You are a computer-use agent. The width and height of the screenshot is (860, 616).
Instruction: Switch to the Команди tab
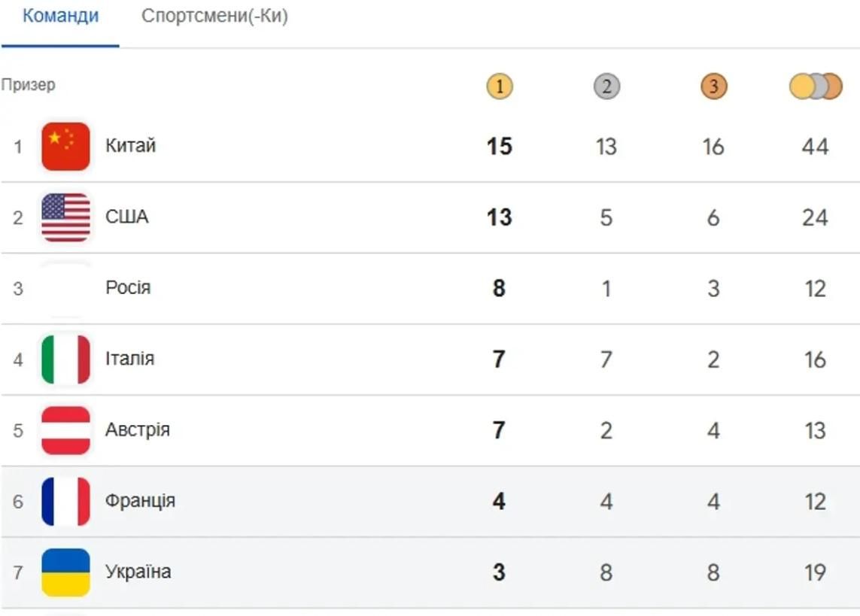[60, 16]
